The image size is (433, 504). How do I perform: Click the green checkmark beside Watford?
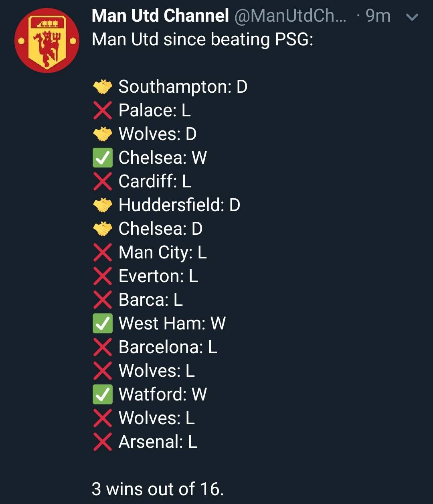pos(103,395)
